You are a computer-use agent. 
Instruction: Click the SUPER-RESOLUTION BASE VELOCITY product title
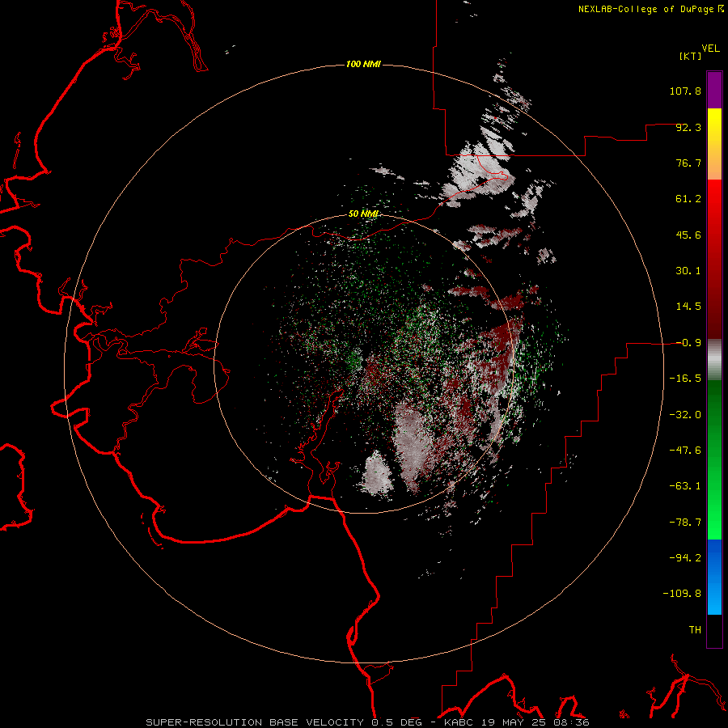coord(255,722)
